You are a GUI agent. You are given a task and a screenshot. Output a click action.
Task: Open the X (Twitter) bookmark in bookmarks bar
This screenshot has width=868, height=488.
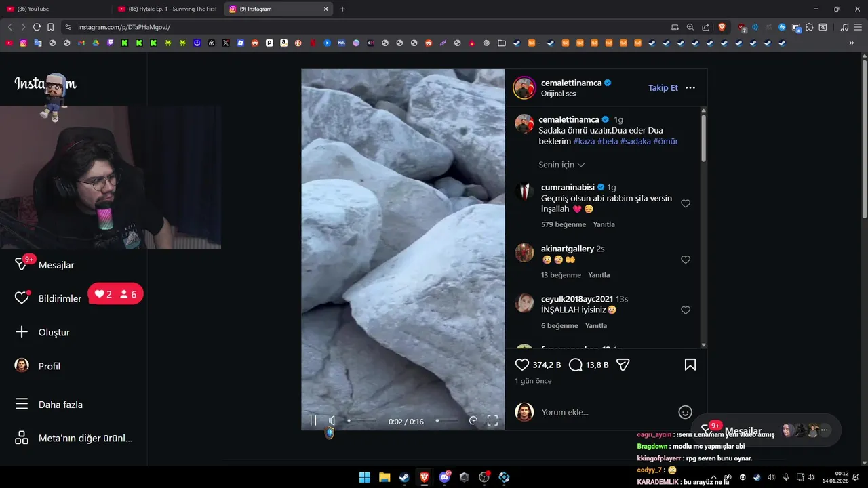226,43
